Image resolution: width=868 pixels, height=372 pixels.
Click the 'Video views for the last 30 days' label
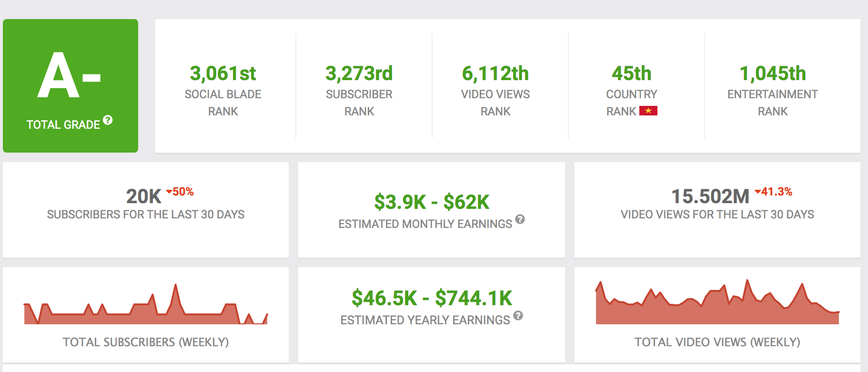coord(717,215)
